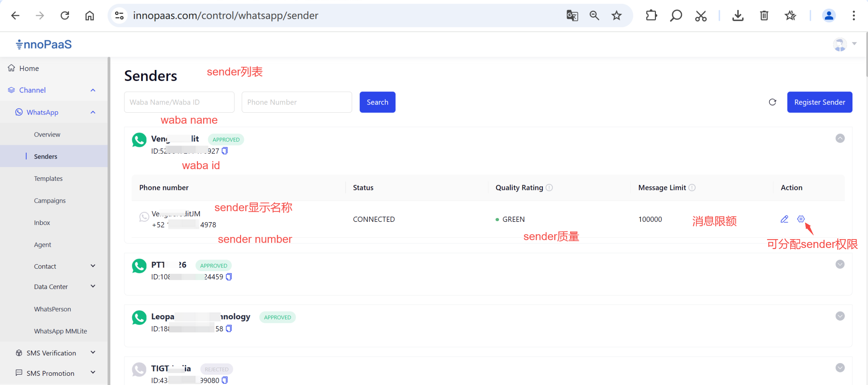Image resolution: width=868 pixels, height=385 pixels.
Task: Open the browser downloads icon
Action: [x=738, y=16]
